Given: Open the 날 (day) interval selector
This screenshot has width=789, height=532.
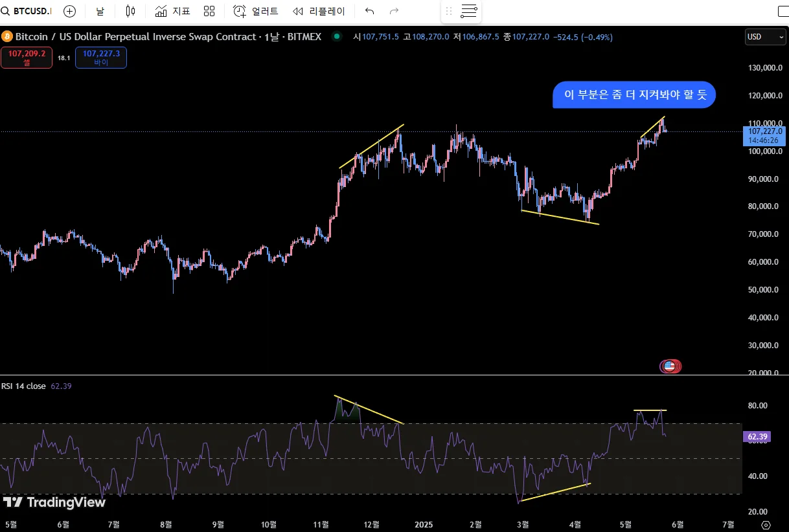Looking at the screenshot, I should [100, 11].
